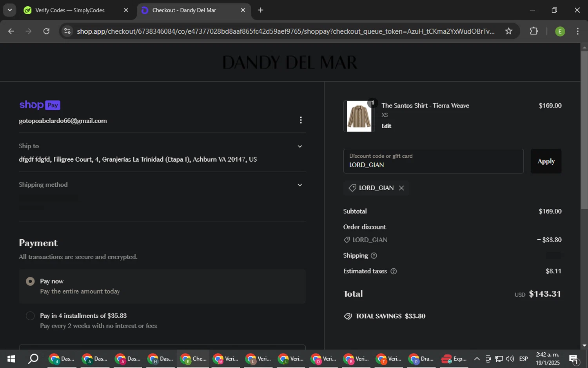Viewport: 588px width, 368px height.
Task: Open the taskbar clock and date
Action: [548, 359]
